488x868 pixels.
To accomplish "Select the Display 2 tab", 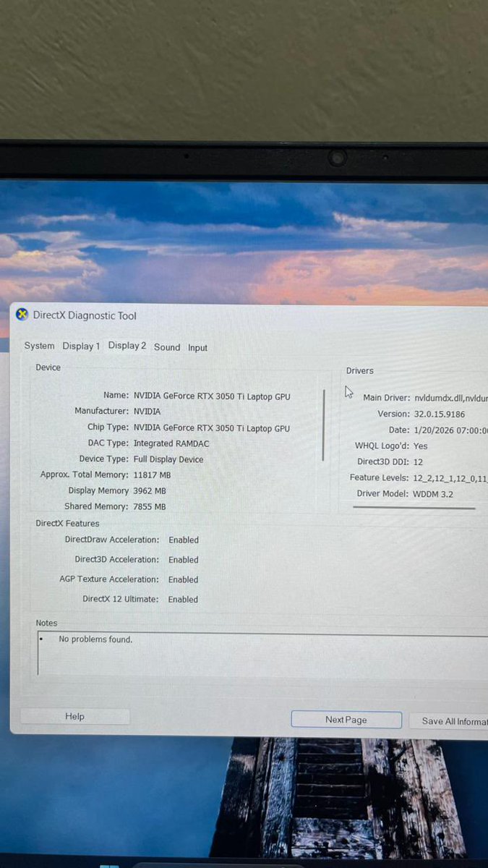I will click(127, 346).
